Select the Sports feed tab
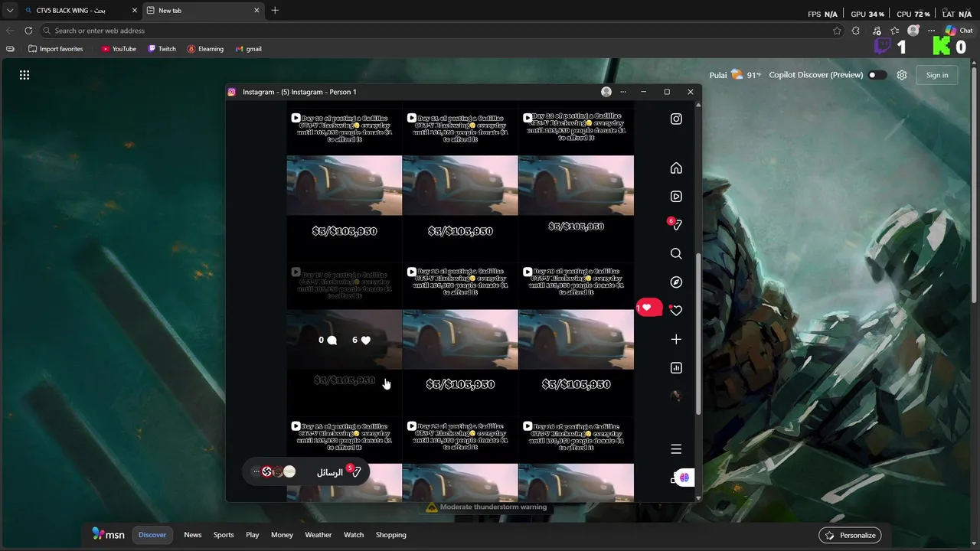The height and width of the screenshot is (551, 980). [224, 535]
